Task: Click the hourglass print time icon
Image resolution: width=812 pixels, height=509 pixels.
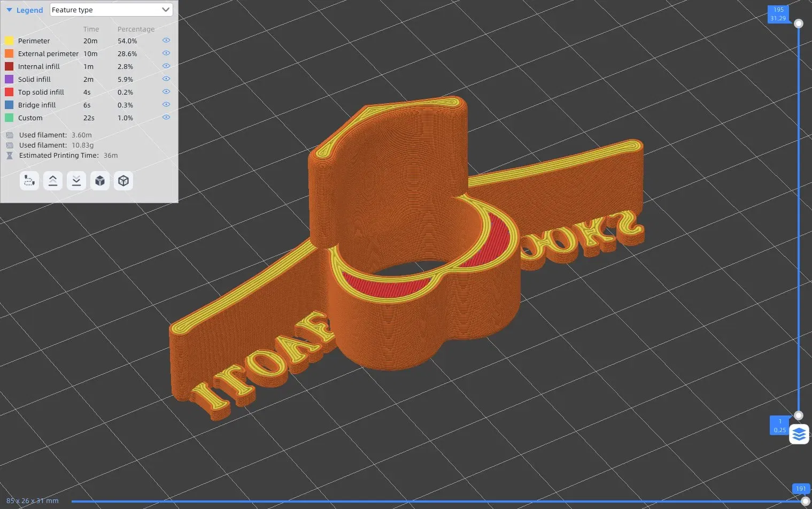Action: [10, 156]
